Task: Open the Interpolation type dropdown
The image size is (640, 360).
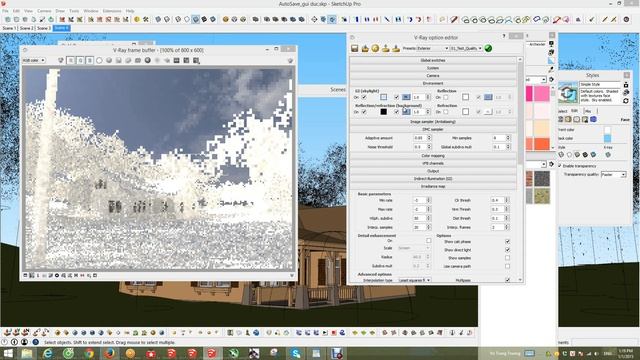Action: coord(414,280)
